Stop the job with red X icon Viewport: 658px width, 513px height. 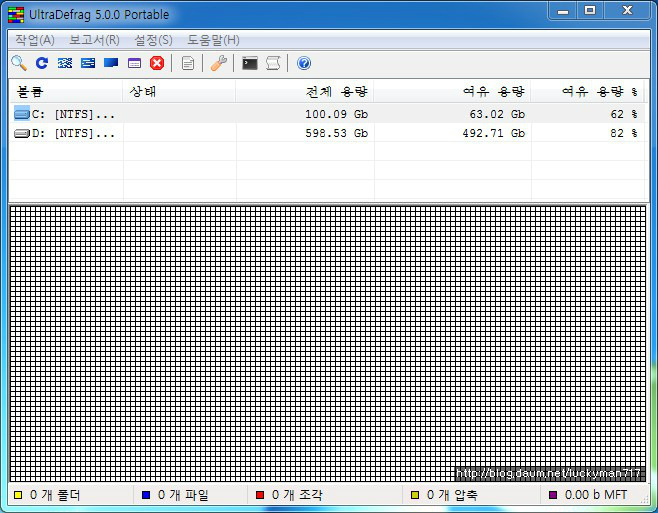click(x=157, y=63)
